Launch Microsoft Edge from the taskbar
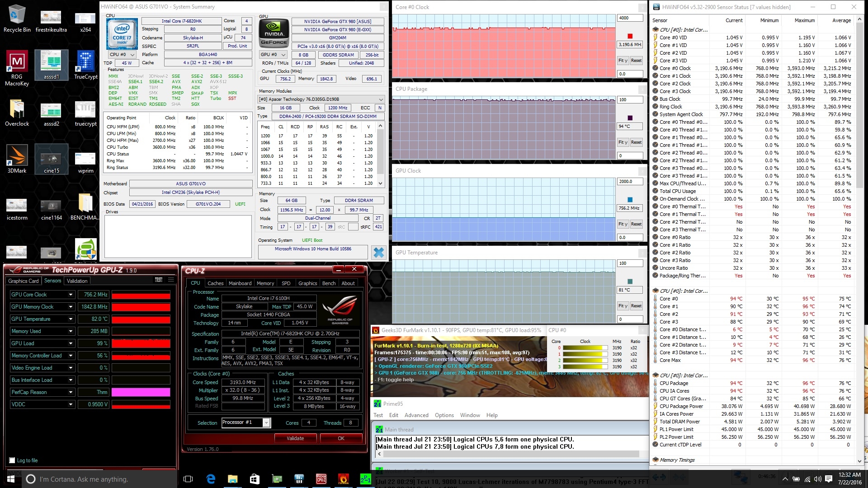 [x=211, y=479]
